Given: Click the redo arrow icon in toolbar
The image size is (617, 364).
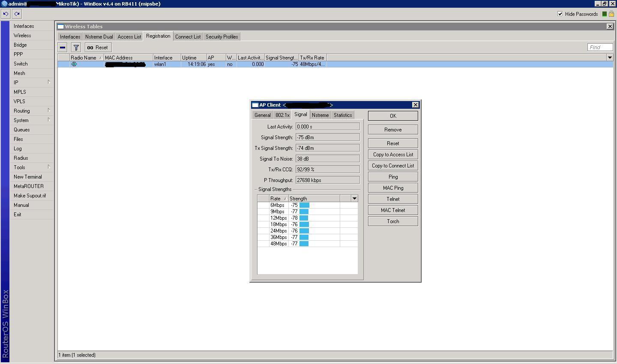Looking at the screenshot, I should tap(17, 14).
